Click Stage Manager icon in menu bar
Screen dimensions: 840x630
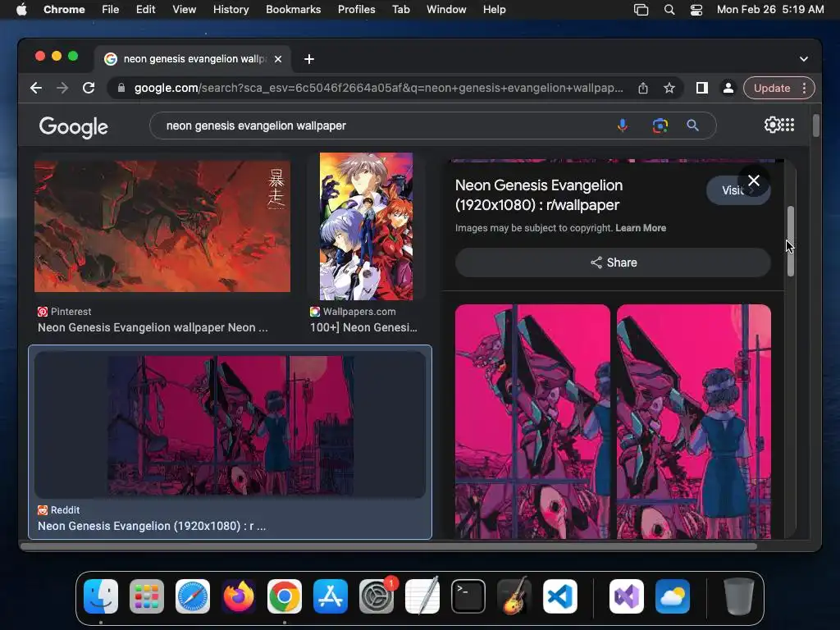coord(641,10)
